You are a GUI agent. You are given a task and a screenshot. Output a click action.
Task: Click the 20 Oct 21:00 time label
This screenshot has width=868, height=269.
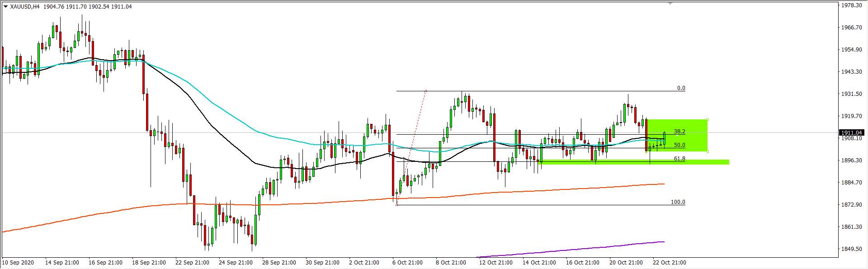pyautogui.click(x=626, y=263)
